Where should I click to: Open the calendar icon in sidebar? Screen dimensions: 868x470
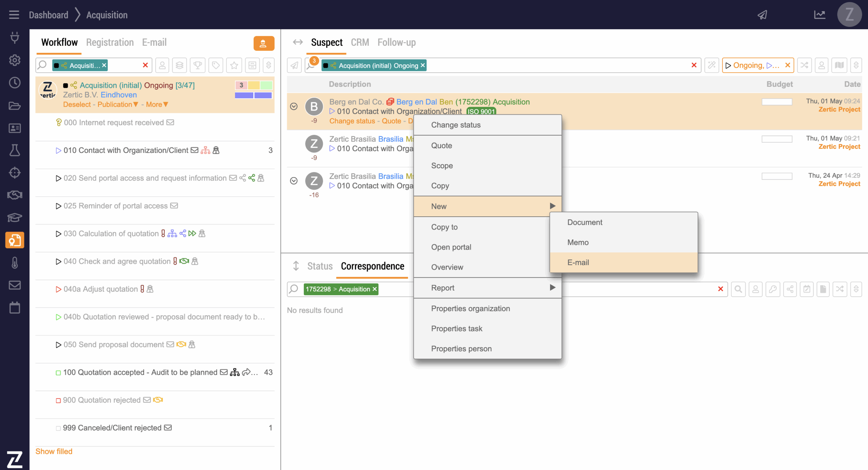[15, 308]
